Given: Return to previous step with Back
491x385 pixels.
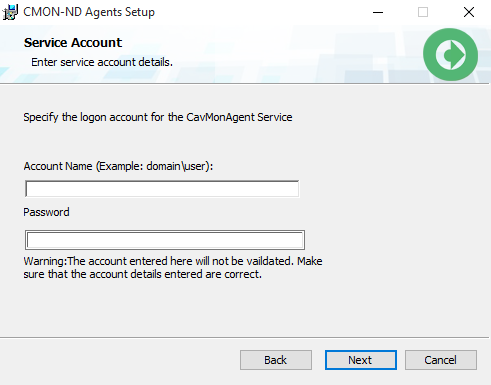Looking at the screenshot, I should (x=276, y=360).
